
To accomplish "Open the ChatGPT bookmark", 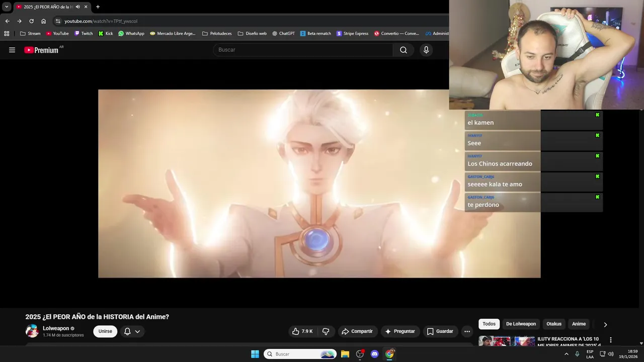I will [283, 34].
